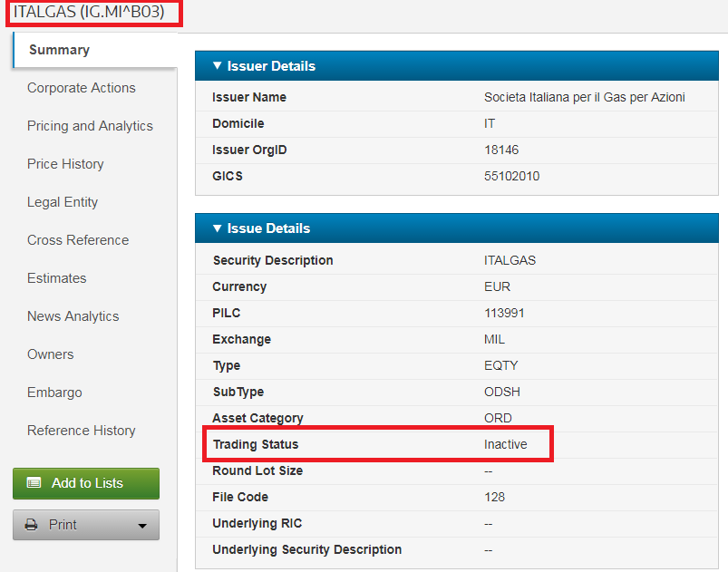Image resolution: width=728 pixels, height=572 pixels.
Task: Go to Price History
Action: (65, 164)
